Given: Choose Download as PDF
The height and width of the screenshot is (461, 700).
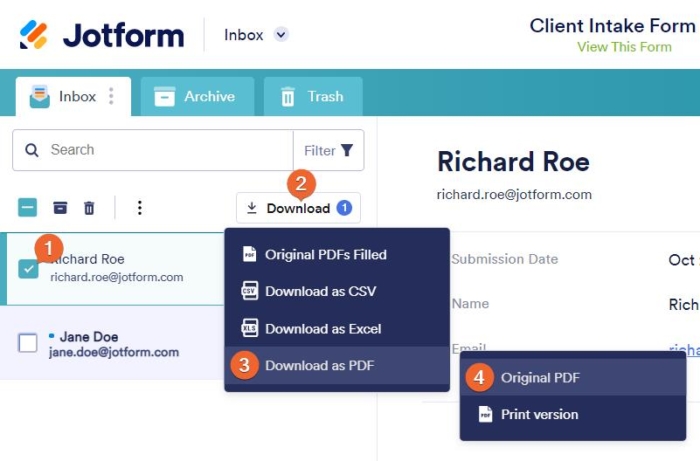Looking at the screenshot, I should [337, 365].
